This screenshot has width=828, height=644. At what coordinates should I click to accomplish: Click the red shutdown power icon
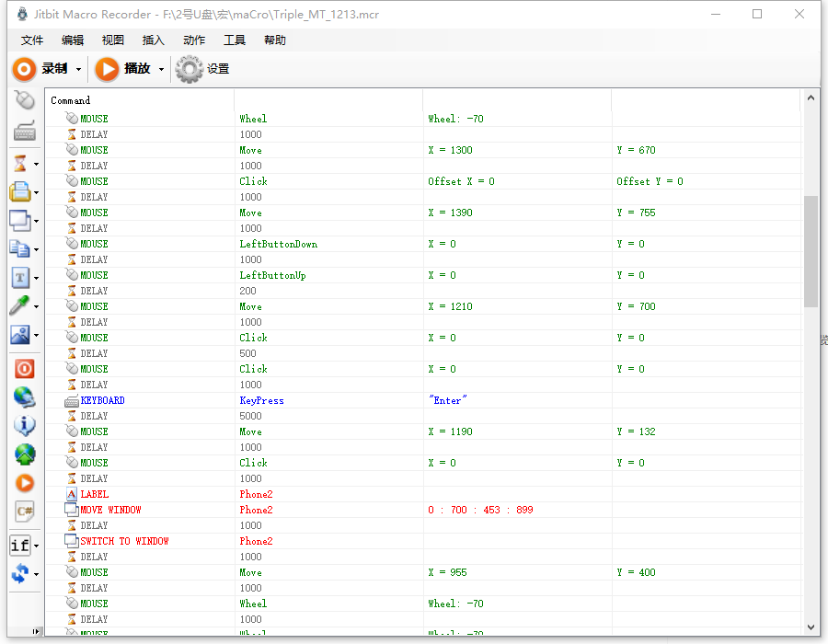click(24, 368)
